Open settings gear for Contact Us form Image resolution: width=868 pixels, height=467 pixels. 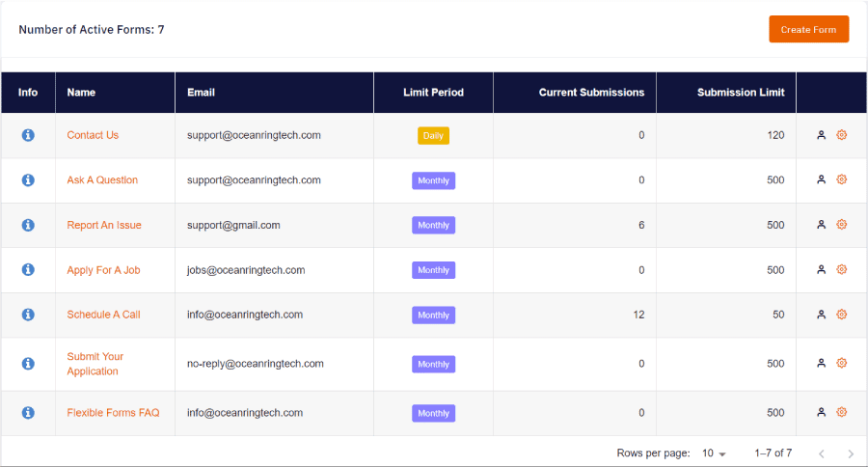point(841,135)
